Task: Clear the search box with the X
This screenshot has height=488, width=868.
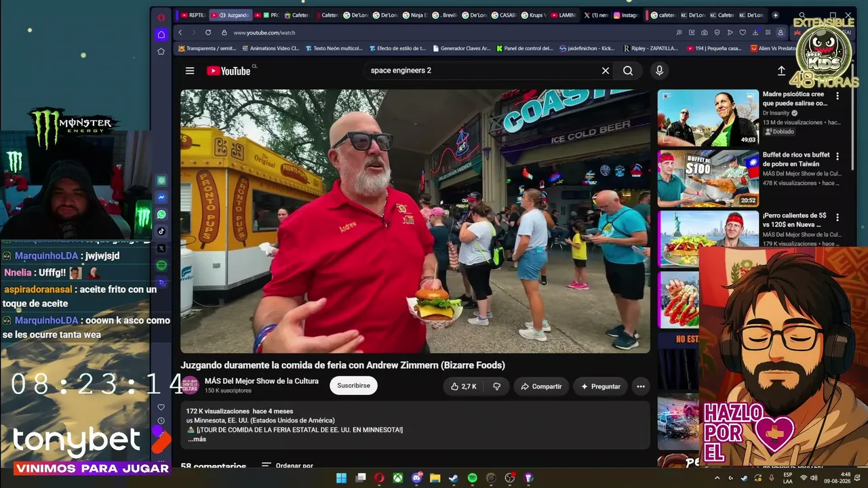Action: point(606,70)
